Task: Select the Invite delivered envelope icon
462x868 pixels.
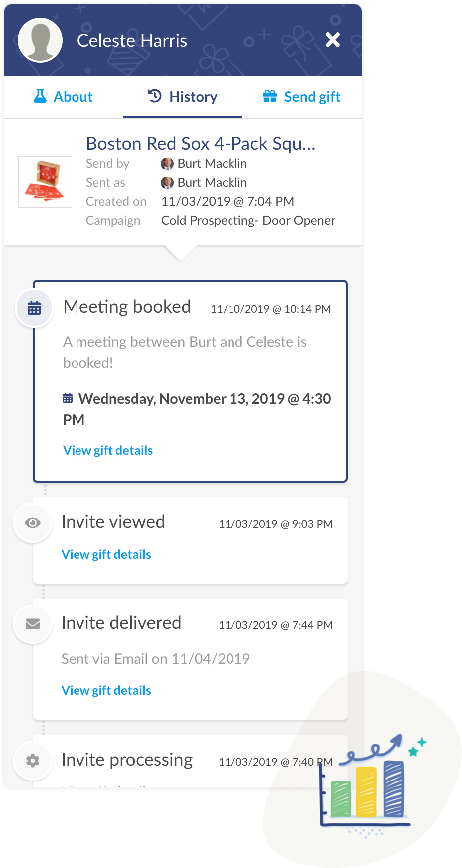Action: (33, 624)
